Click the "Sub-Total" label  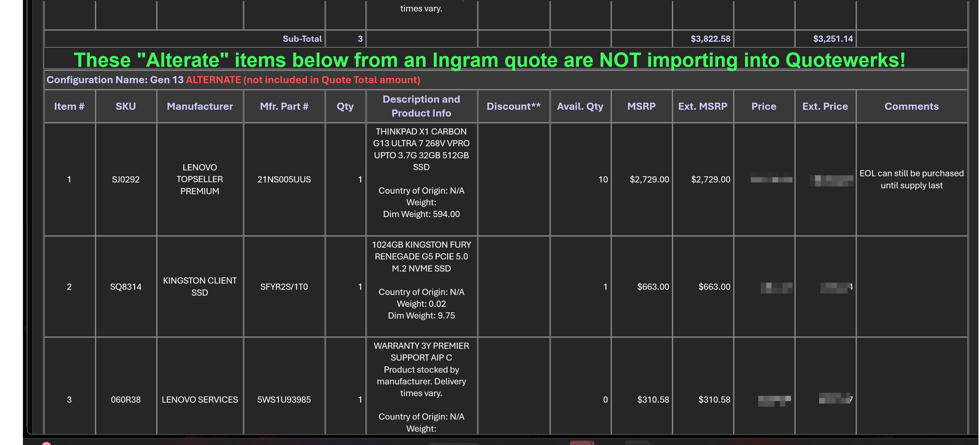(x=302, y=38)
